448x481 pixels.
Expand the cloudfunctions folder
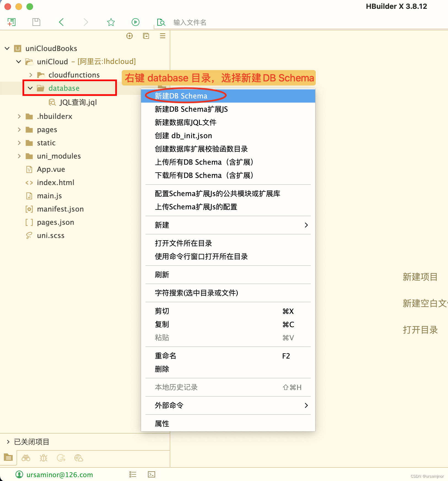pyautogui.click(x=31, y=75)
